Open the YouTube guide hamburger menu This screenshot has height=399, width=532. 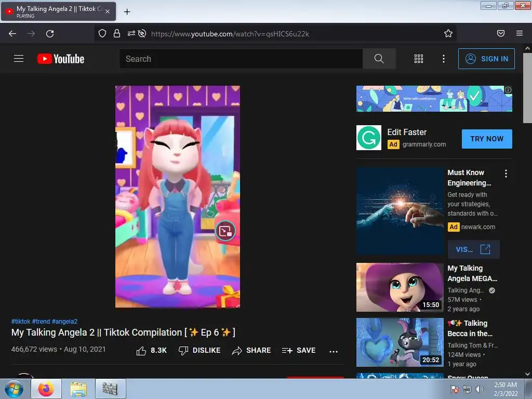point(19,59)
